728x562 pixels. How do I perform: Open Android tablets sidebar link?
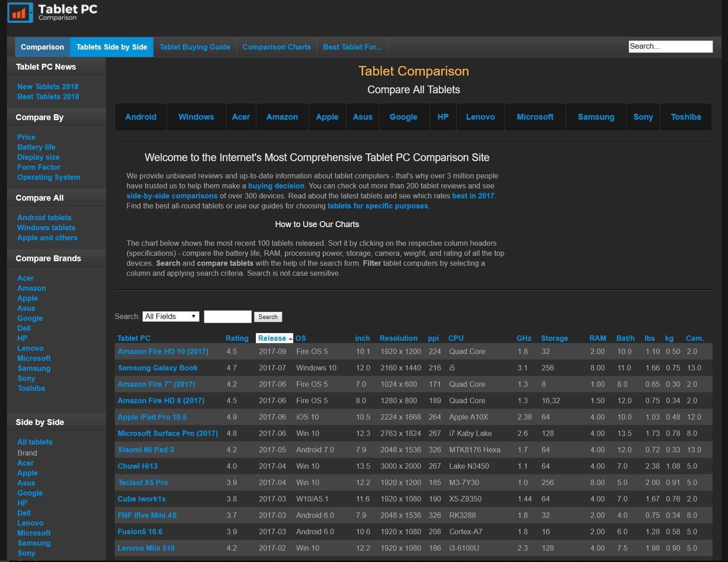point(44,218)
